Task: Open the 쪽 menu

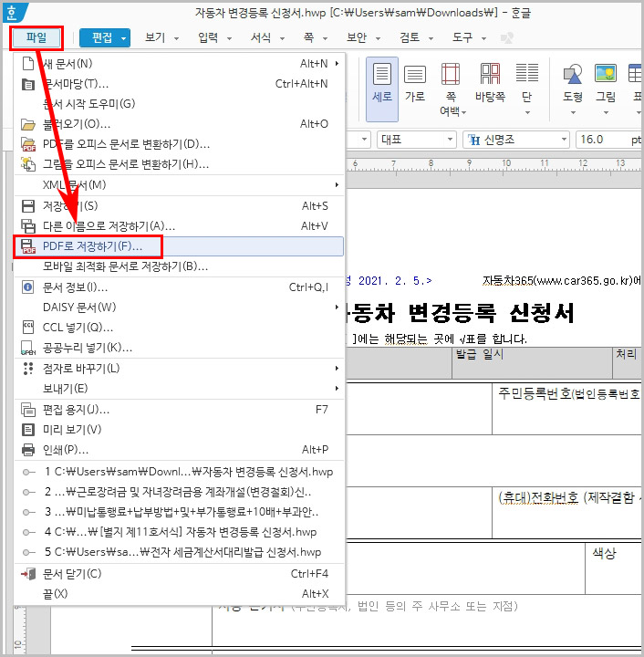Action: pos(316,37)
